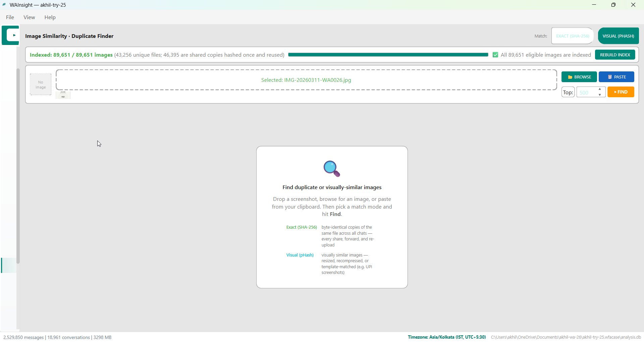Click the No Image preview thumbnail
Screen dimensions: 644x342
(x=41, y=84)
